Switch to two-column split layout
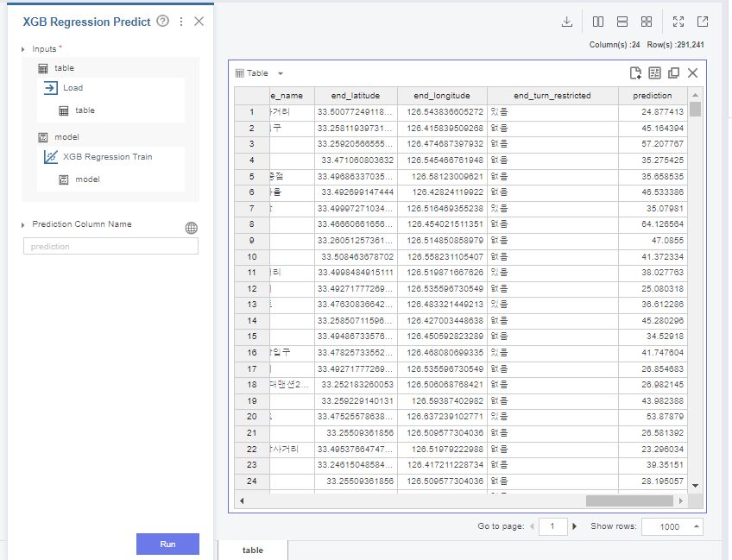The height and width of the screenshot is (560, 732). point(598,22)
